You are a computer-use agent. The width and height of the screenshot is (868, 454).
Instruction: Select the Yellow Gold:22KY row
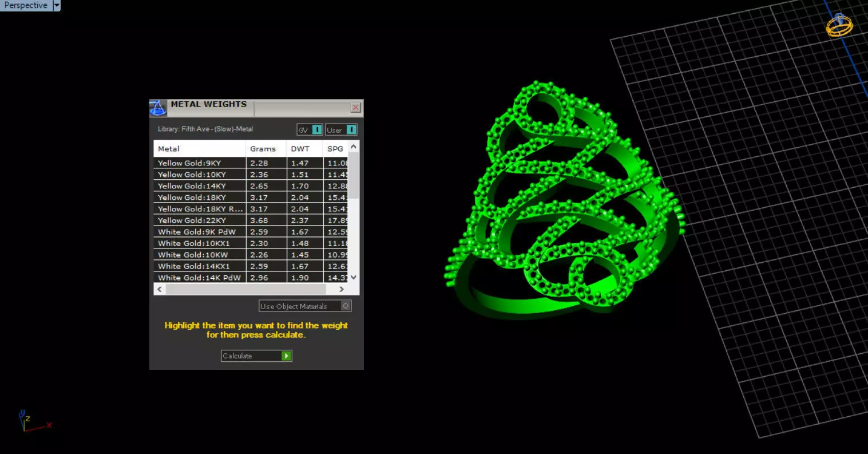(x=251, y=220)
